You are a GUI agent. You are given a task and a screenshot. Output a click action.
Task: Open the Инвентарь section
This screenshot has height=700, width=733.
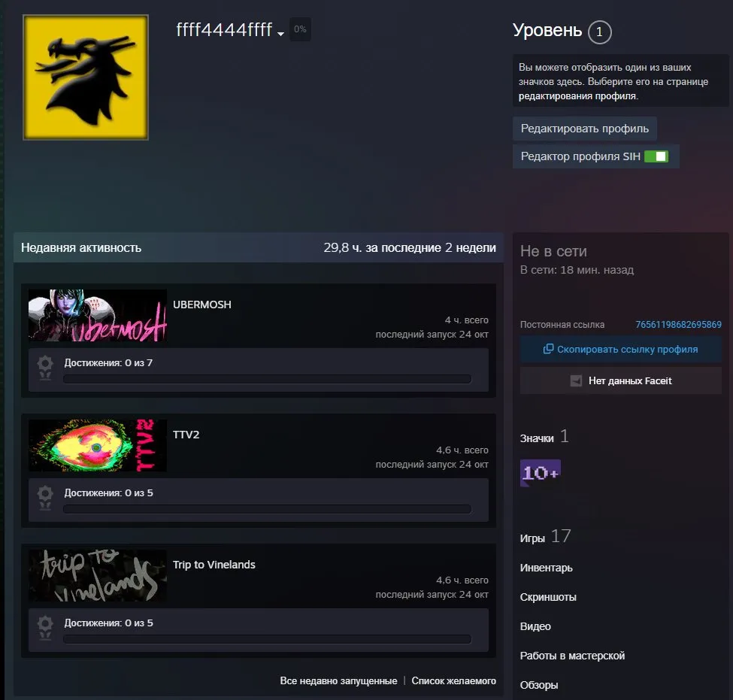pos(546,568)
